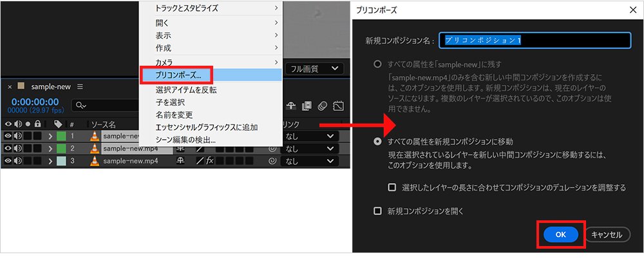The image size is (644, 268).
Task: Click solo dot column header icon
Action: coord(28,124)
